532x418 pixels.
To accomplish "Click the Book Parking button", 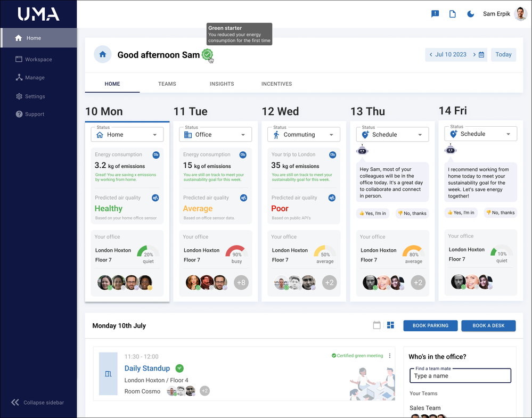I will coord(430,325).
